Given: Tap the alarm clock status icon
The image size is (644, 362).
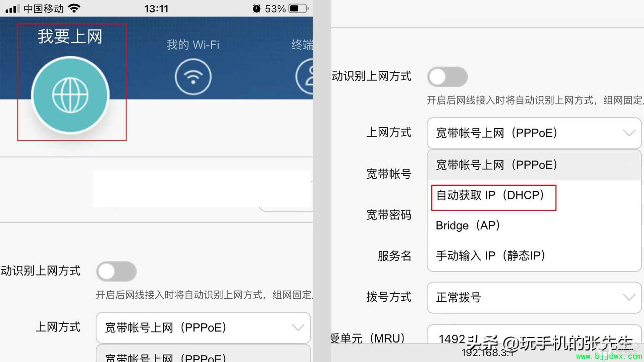Looking at the screenshot, I should [257, 8].
